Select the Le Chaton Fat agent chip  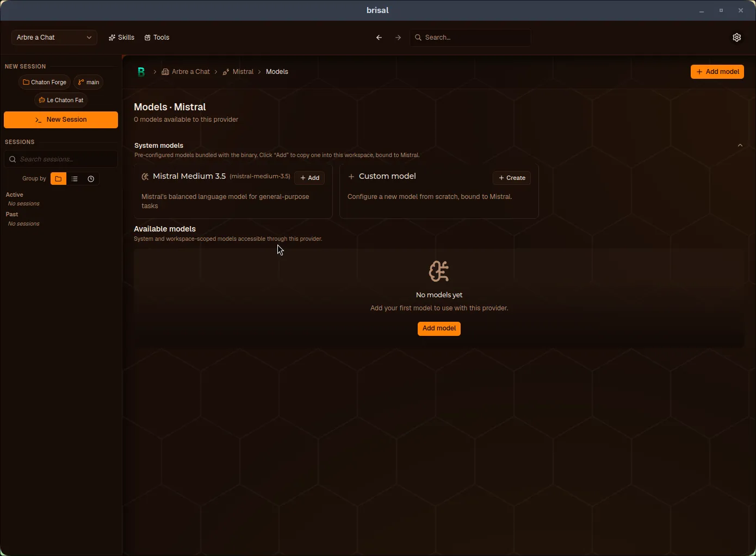click(x=61, y=100)
